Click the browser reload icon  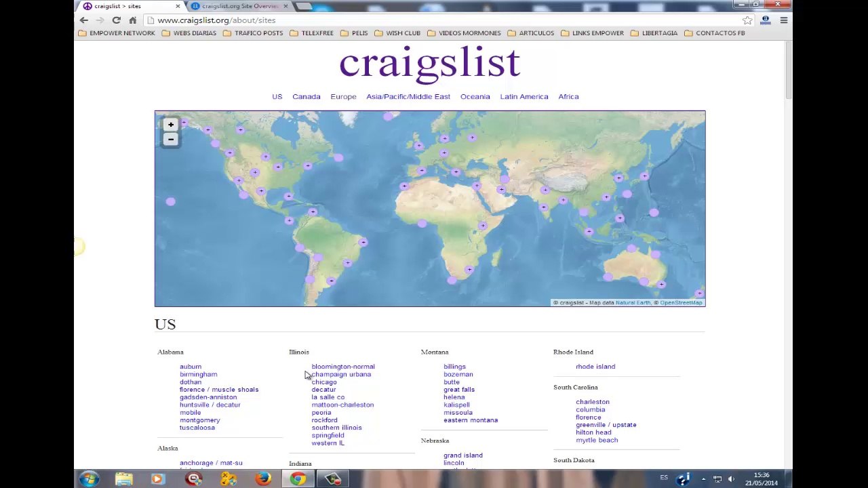coord(117,20)
